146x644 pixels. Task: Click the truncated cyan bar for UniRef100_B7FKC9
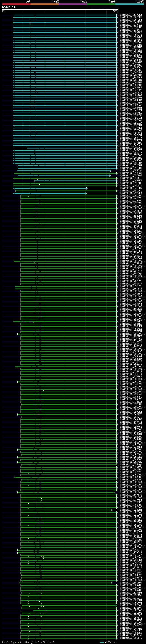[x=50, y=188]
